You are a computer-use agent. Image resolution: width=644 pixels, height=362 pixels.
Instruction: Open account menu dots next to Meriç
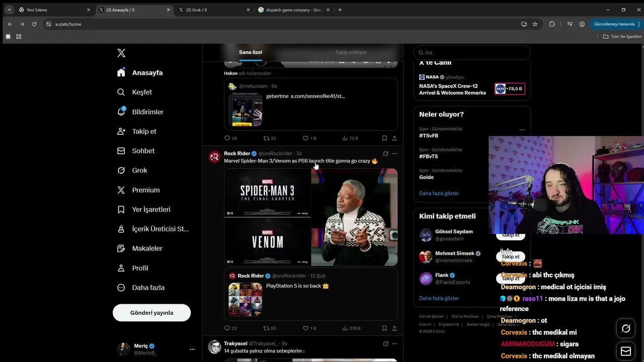tap(192, 349)
